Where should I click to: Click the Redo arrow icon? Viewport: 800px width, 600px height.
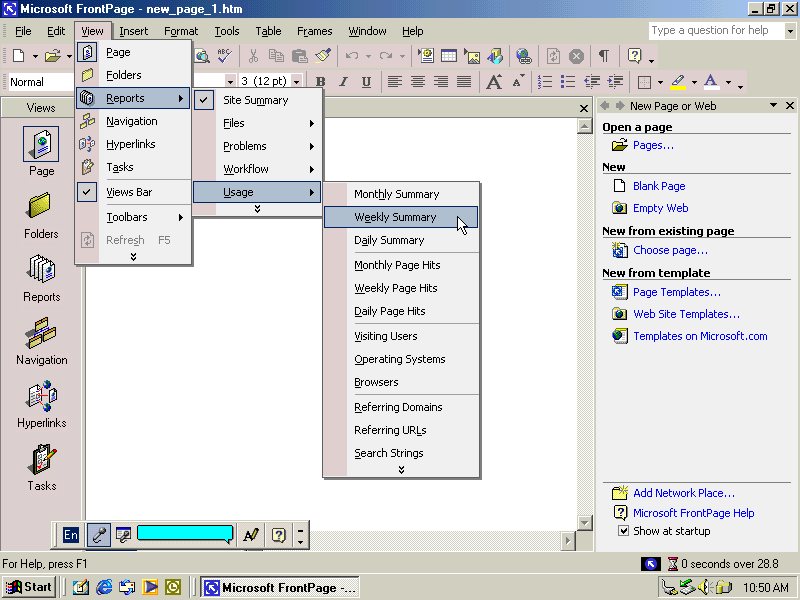coord(386,56)
